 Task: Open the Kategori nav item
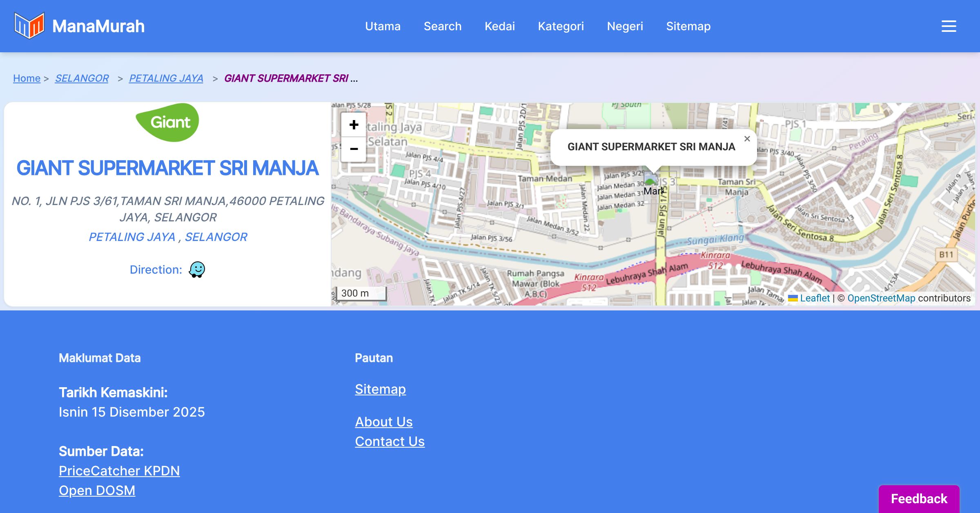click(x=561, y=26)
